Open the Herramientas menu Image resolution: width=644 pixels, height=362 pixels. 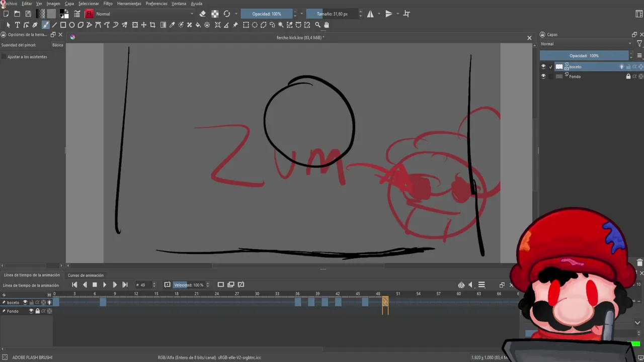tap(129, 4)
